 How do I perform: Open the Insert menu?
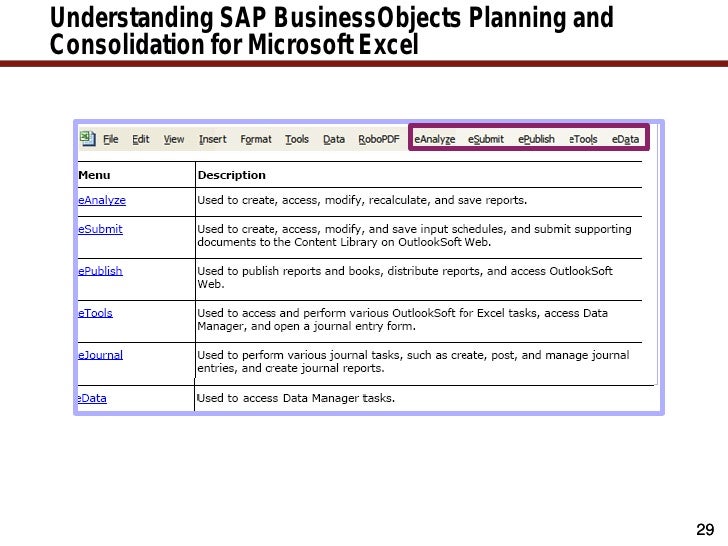coord(213,139)
